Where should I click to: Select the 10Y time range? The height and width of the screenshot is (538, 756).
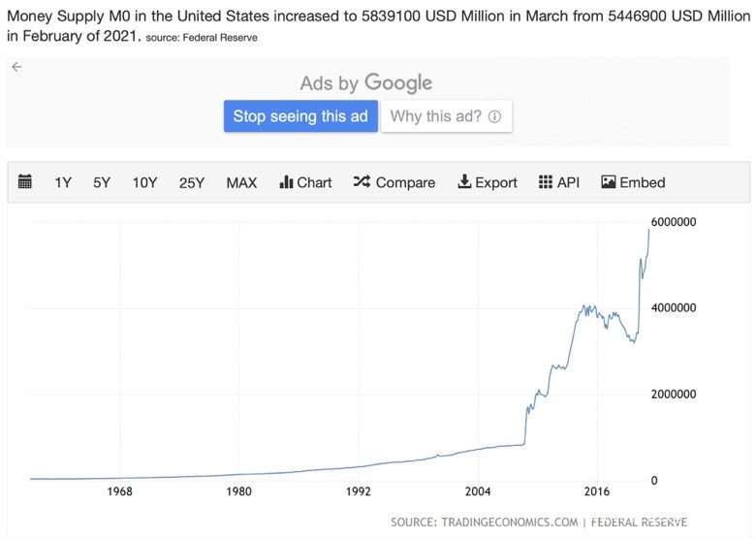(144, 182)
